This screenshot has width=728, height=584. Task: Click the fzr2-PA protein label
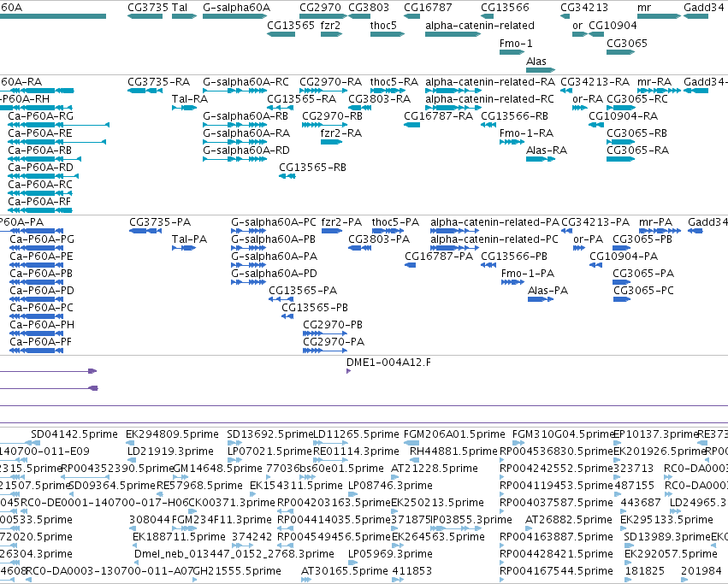pyautogui.click(x=341, y=222)
